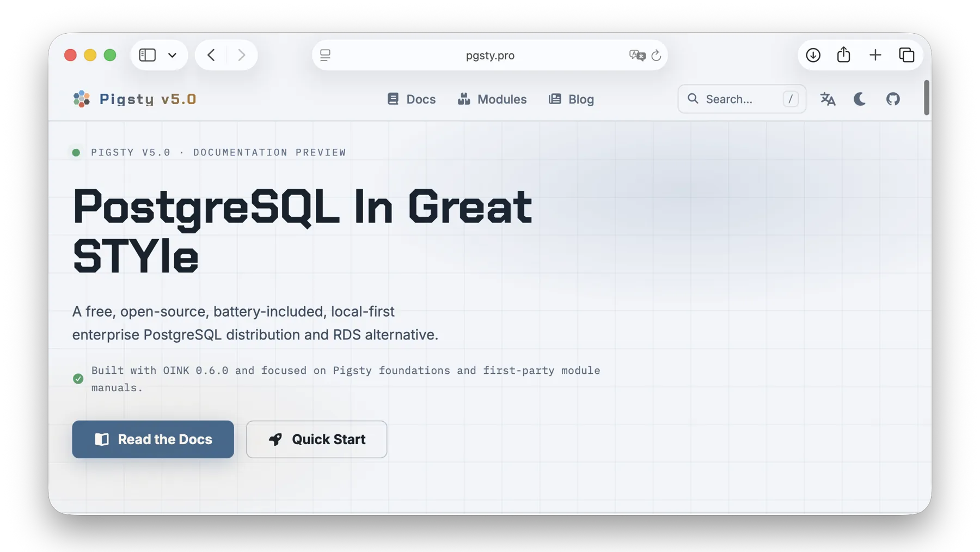The height and width of the screenshot is (552, 980).
Task: Click the tagline mentioning "RDS alternative"
Action: tap(255, 323)
